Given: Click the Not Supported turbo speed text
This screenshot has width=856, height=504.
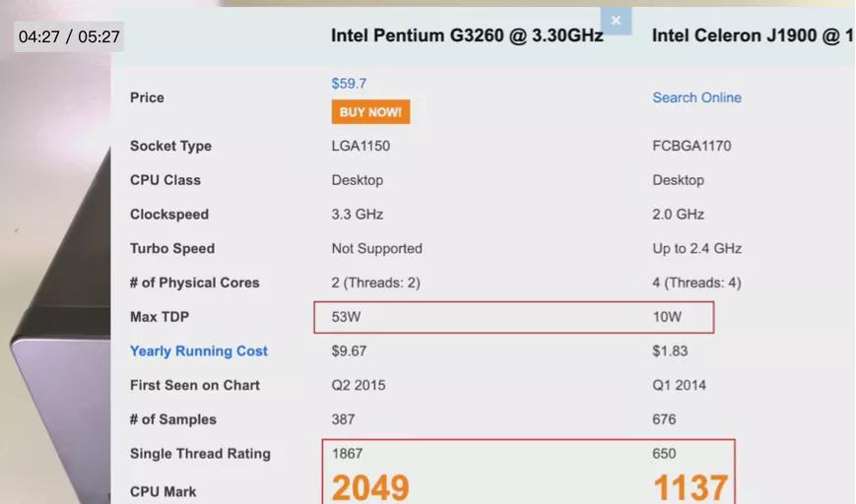Looking at the screenshot, I should point(376,249).
